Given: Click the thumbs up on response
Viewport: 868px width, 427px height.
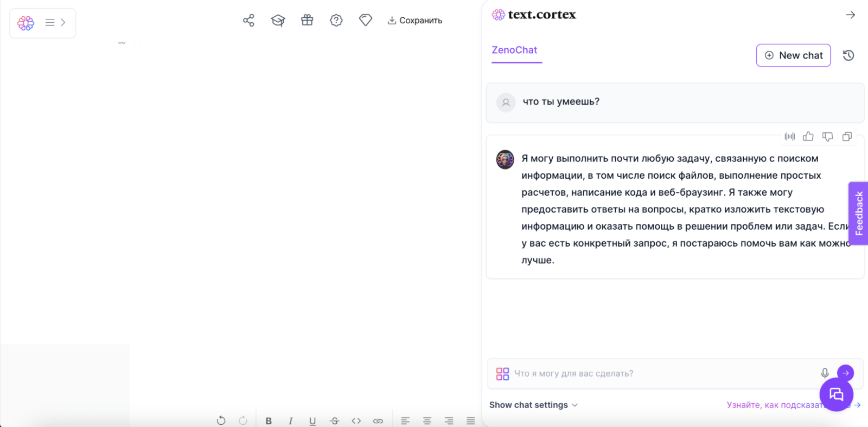Looking at the screenshot, I should click(808, 137).
